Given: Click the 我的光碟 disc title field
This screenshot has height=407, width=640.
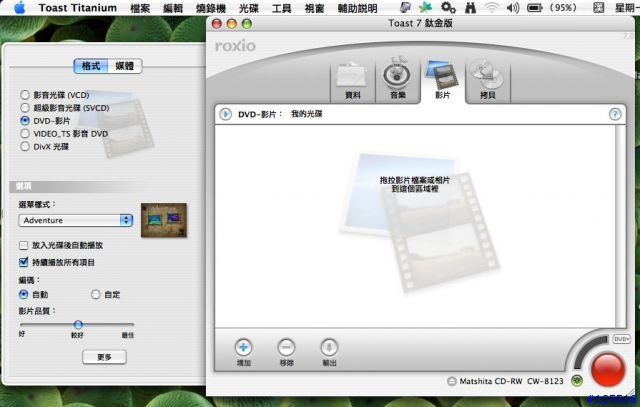Looking at the screenshot, I should (x=307, y=114).
